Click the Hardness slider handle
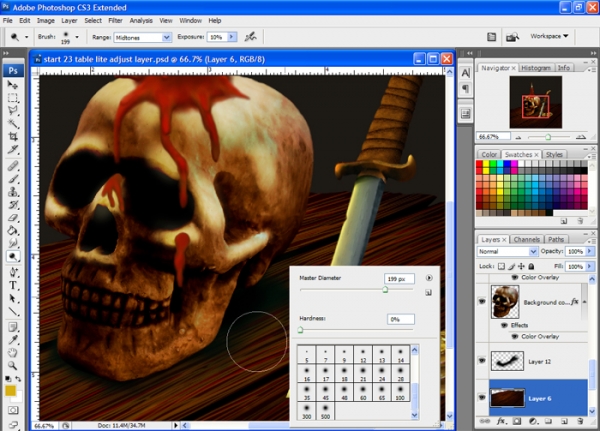 [300, 330]
